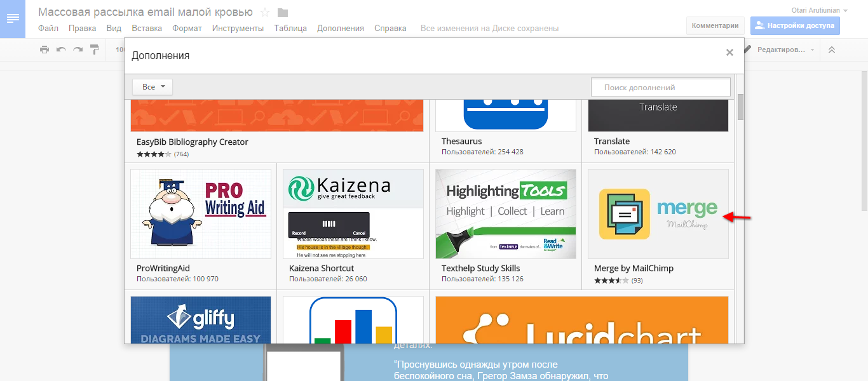868x381 pixels.
Task: Click the EasyBib Bibliography Creator title
Action: click(193, 142)
